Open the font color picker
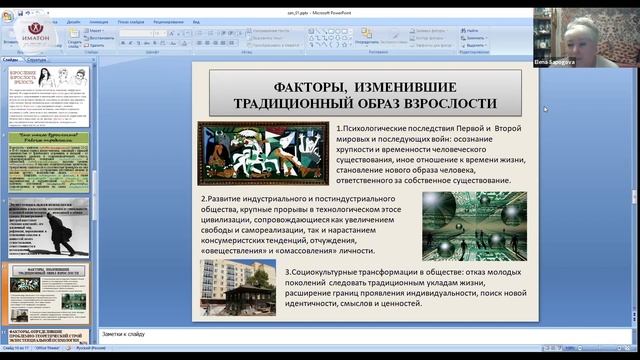 coord(184,43)
